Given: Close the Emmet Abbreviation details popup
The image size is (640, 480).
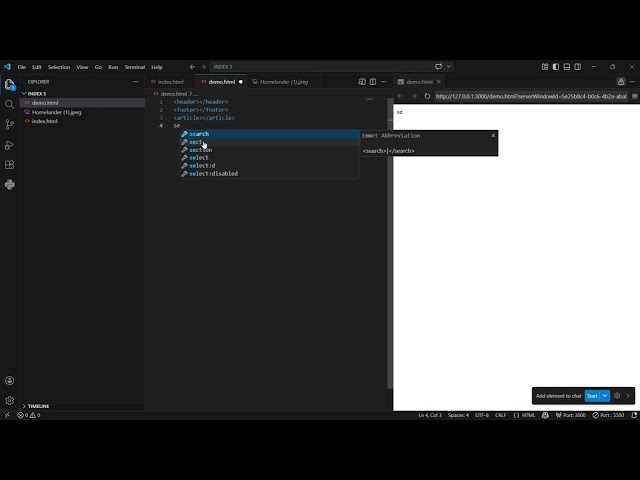Looking at the screenshot, I should [x=493, y=135].
